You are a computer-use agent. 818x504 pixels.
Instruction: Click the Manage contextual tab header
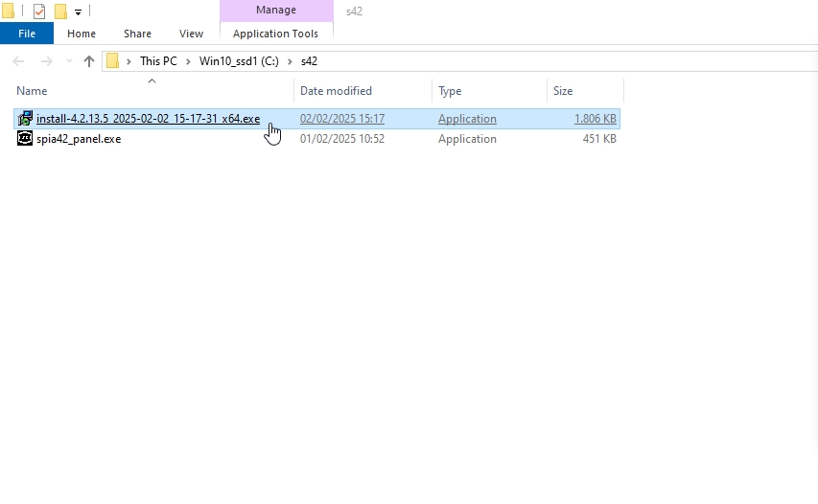pyautogui.click(x=276, y=10)
